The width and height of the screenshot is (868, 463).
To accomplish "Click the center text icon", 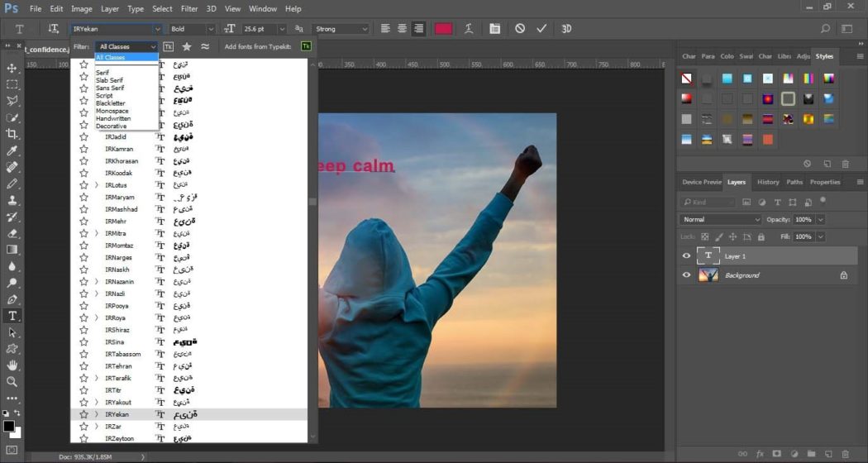I will click(403, 29).
